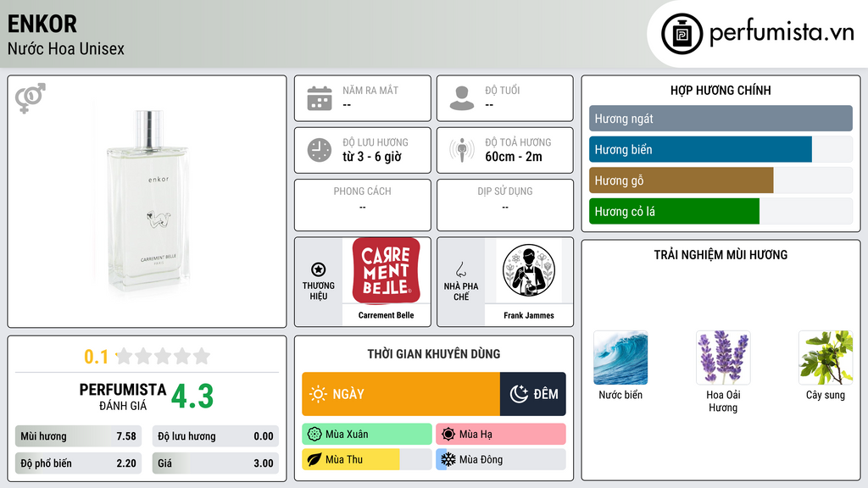Click the leaf icon beside Mùa Thu
Viewport: 868px width, 488px height.
314,459
